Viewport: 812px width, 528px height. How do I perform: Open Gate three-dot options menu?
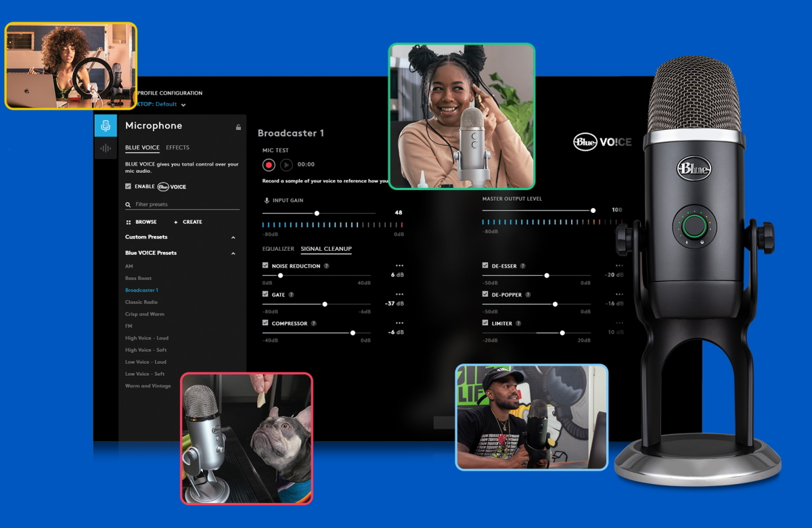click(399, 294)
